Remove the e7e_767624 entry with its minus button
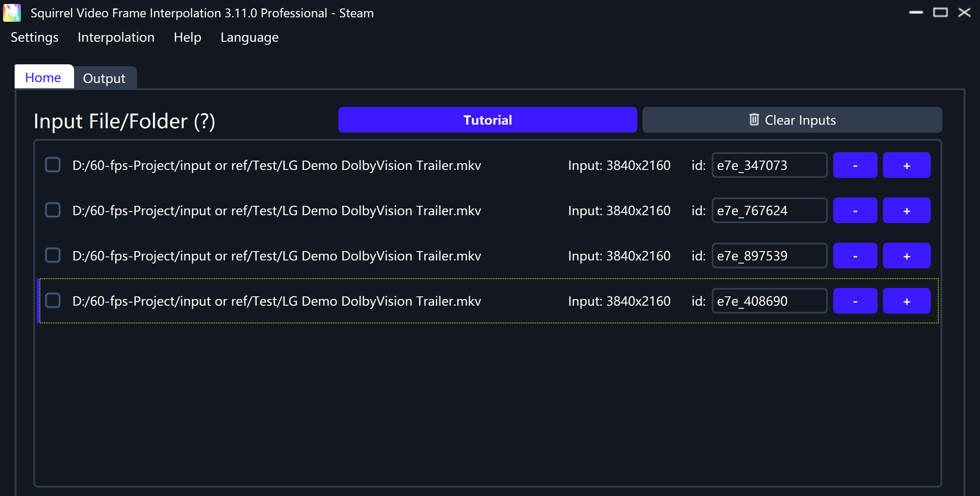Viewport: 980px width, 496px height. 855,210
